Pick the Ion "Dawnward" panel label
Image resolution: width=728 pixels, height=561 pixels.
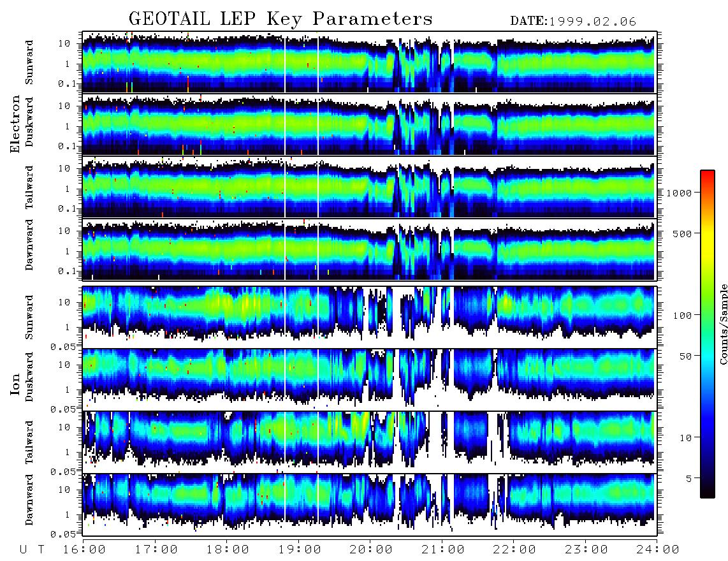pos(29,500)
